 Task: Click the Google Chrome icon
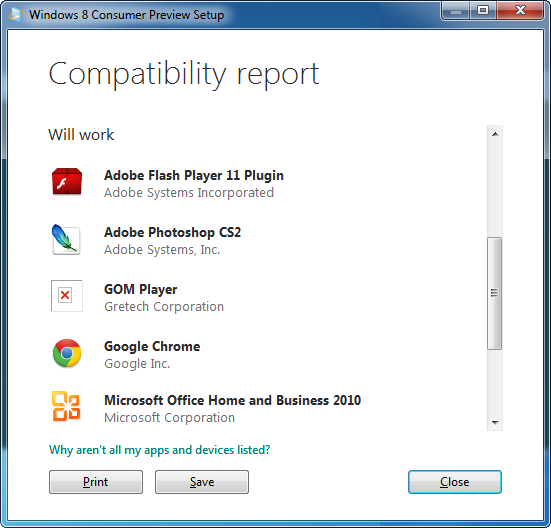click(67, 353)
